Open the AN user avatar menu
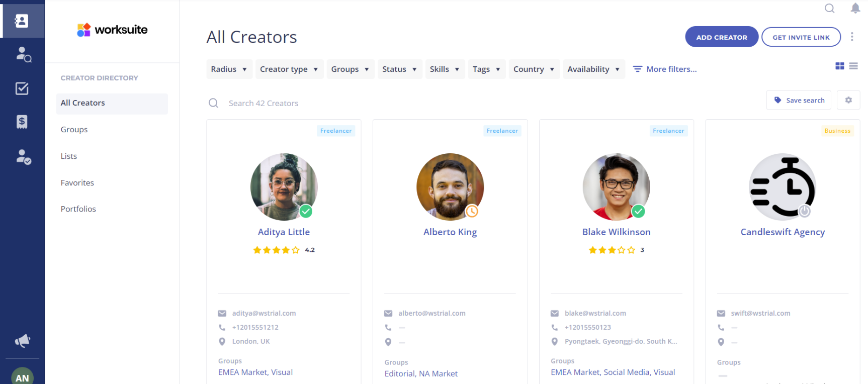Viewport: 868px width, 384px height. click(22, 376)
